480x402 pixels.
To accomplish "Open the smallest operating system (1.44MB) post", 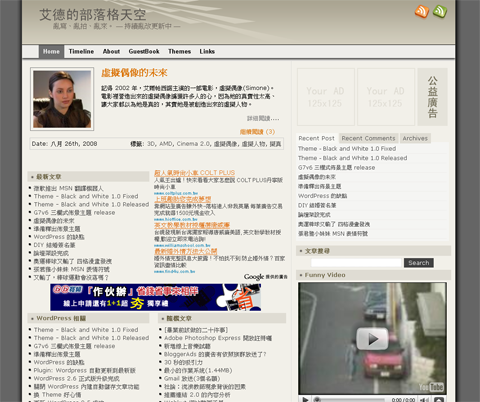I will click(x=198, y=370).
